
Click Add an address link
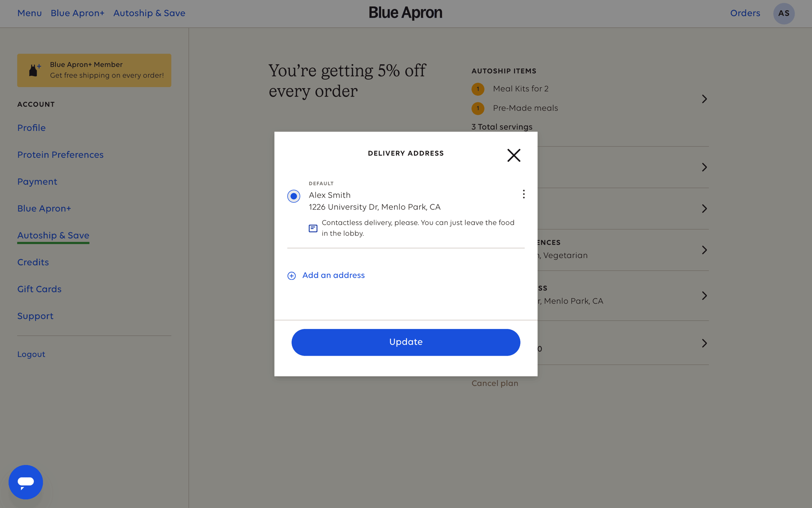(x=333, y=275)
